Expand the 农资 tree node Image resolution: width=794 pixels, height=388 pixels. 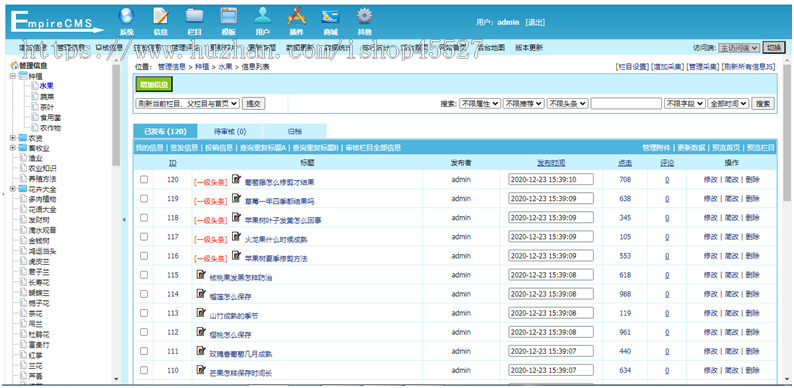(x=13, y=138)
